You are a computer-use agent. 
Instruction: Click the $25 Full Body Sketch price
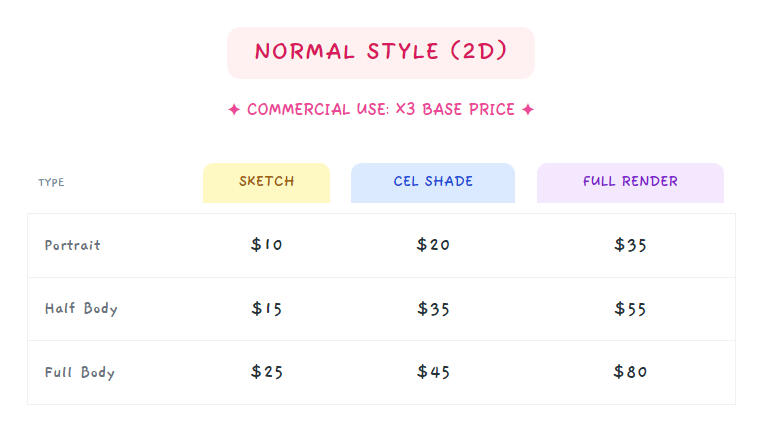pos(267,372)
